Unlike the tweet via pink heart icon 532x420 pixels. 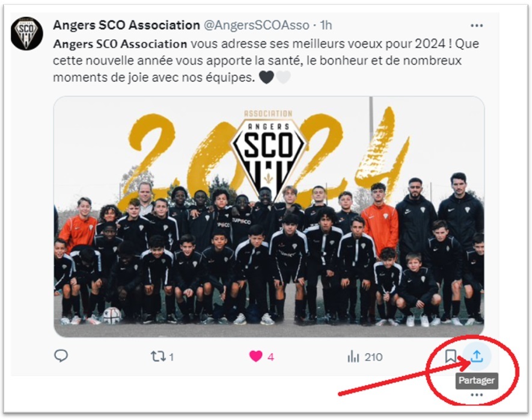tap(255, 356)
